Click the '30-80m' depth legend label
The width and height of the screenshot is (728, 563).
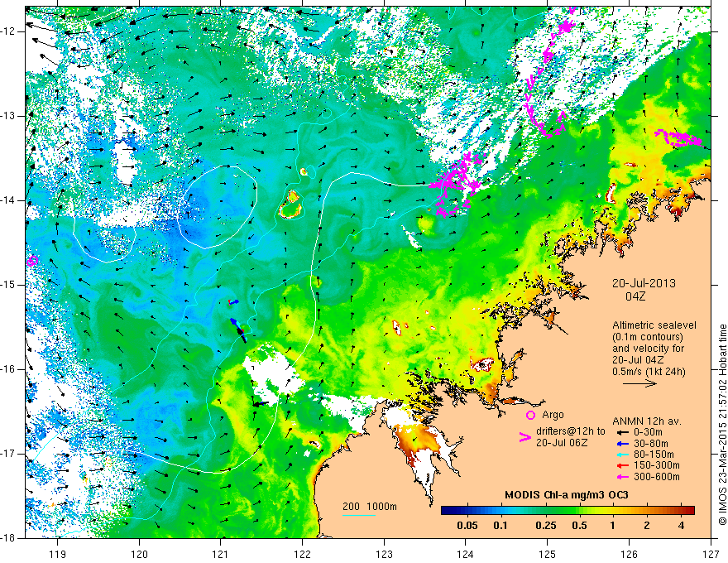point(651,444)
